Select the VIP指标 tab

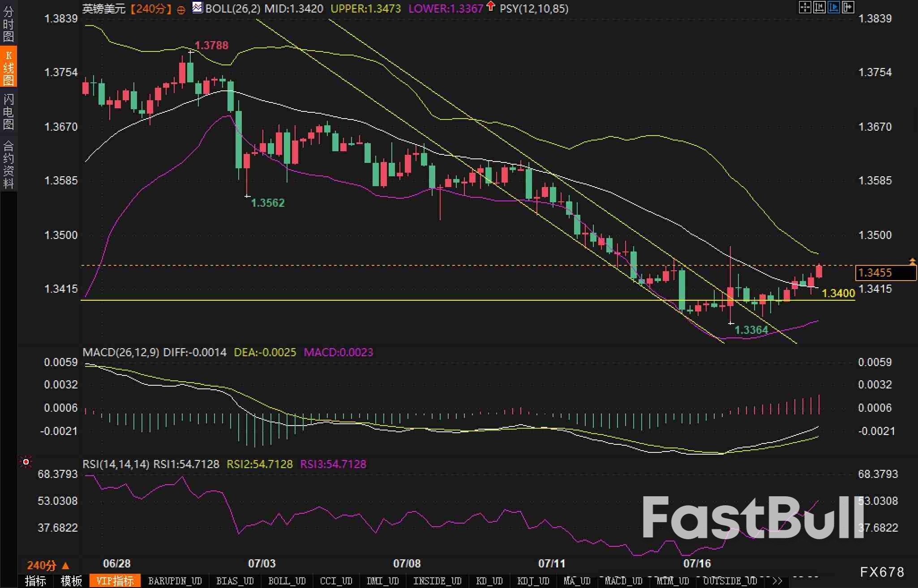click(115, 581)
